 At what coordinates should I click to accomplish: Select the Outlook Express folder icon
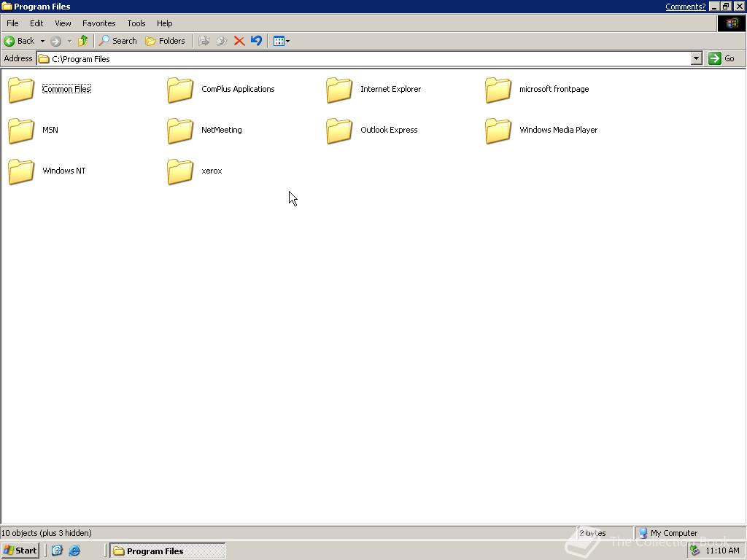point(339,131)
